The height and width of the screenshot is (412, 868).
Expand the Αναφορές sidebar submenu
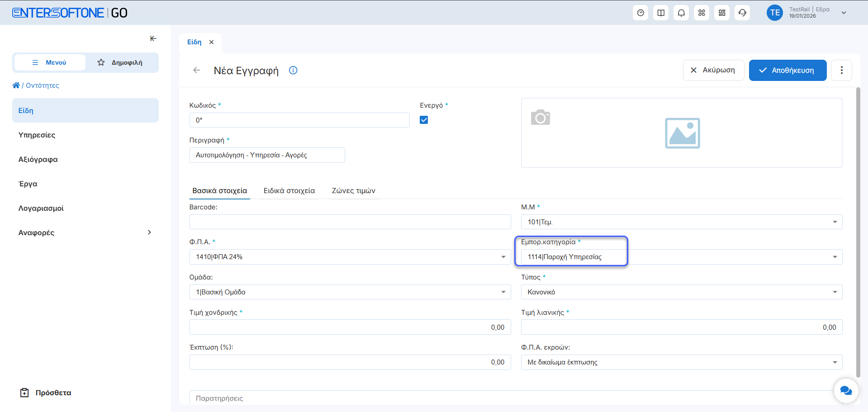coord(149,232)
